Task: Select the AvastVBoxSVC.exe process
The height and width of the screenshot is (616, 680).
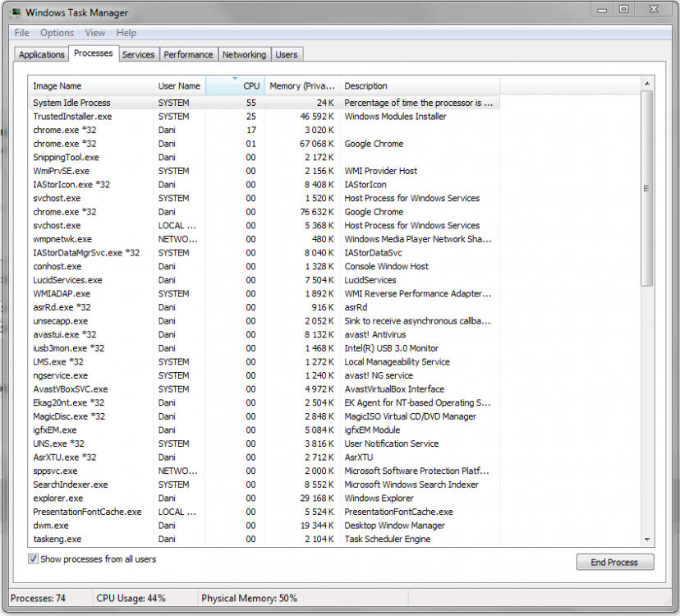Action: pyautogui.click(x=264, y=389)
